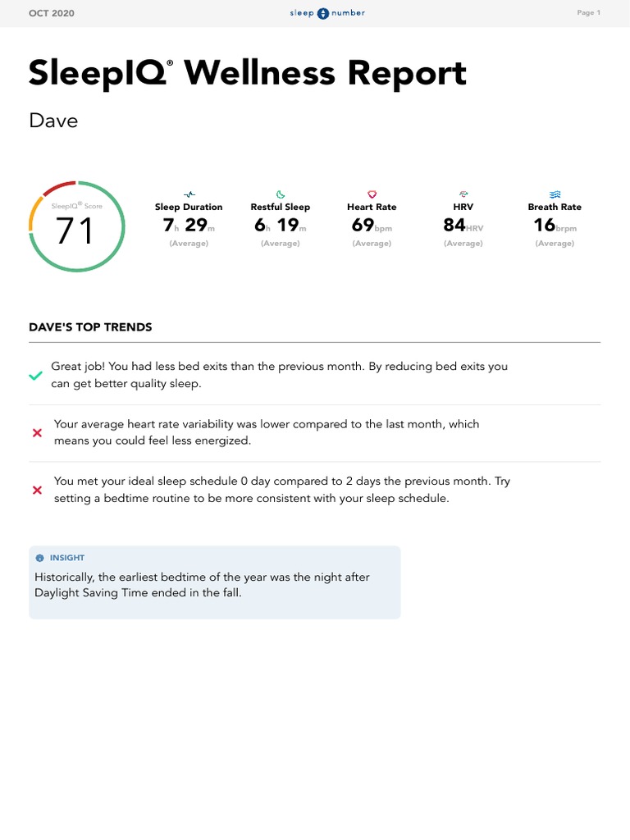
Task: Click the HRV gauge icon
Action: point(463,194)
